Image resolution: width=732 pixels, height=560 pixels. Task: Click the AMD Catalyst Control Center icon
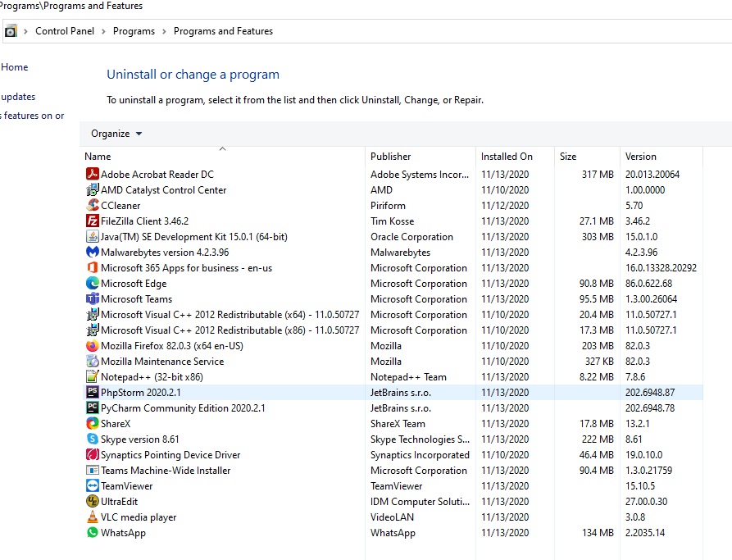pyautogui.click(x=93, y=189)
